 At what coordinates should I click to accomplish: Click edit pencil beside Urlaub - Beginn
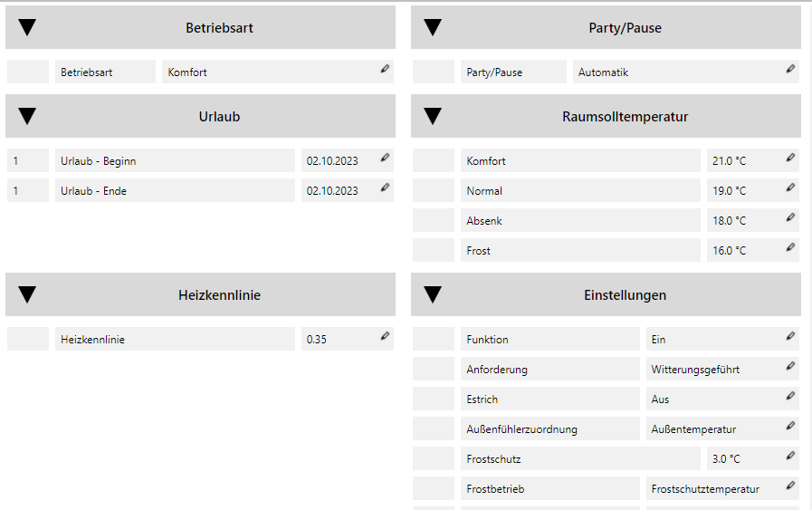point(385,158)
